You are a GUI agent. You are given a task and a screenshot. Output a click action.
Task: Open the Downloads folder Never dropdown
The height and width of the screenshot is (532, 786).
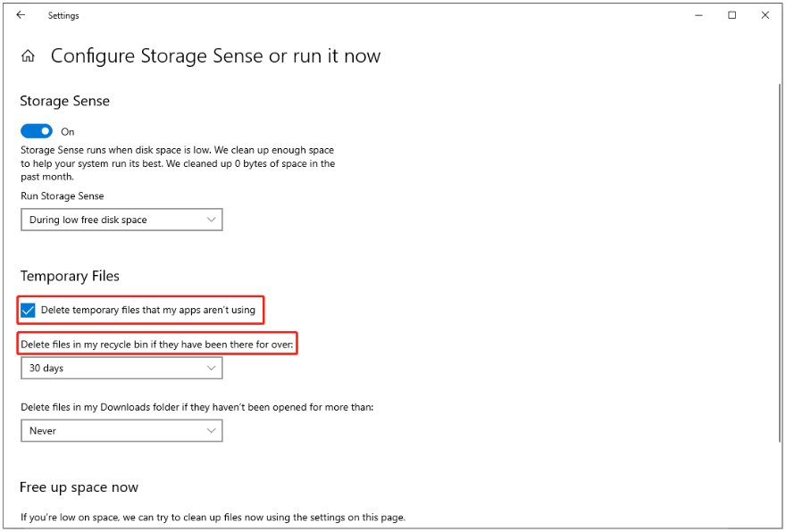[x=121, y=430]
